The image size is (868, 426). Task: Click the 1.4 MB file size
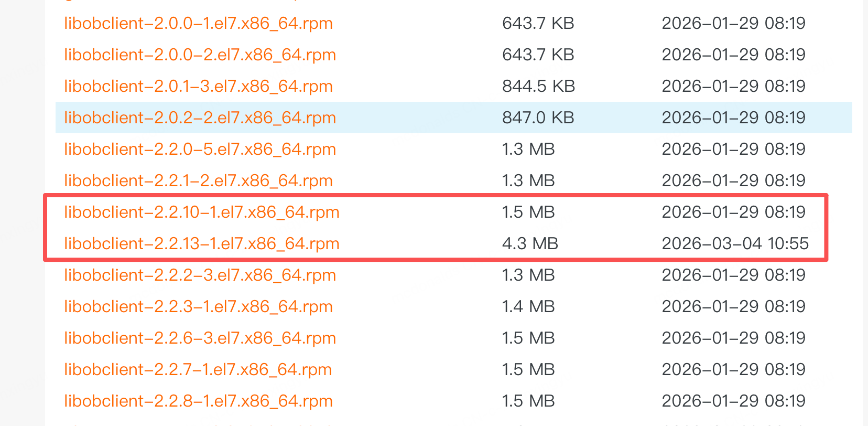pos(528,306)
